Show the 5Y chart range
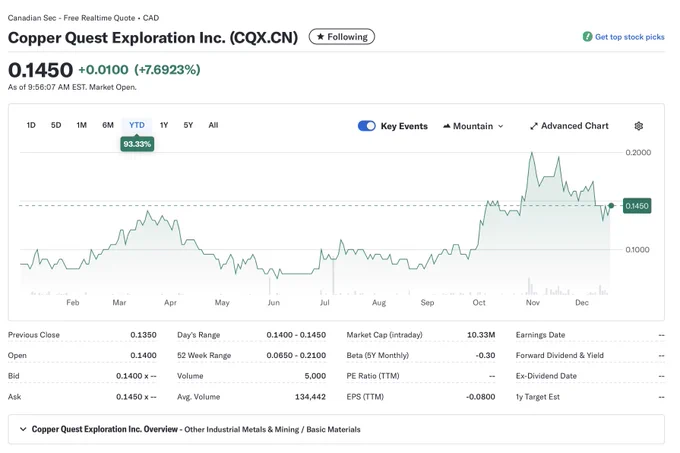The width and height of the screenshot is (680, 453). point(188,125)
